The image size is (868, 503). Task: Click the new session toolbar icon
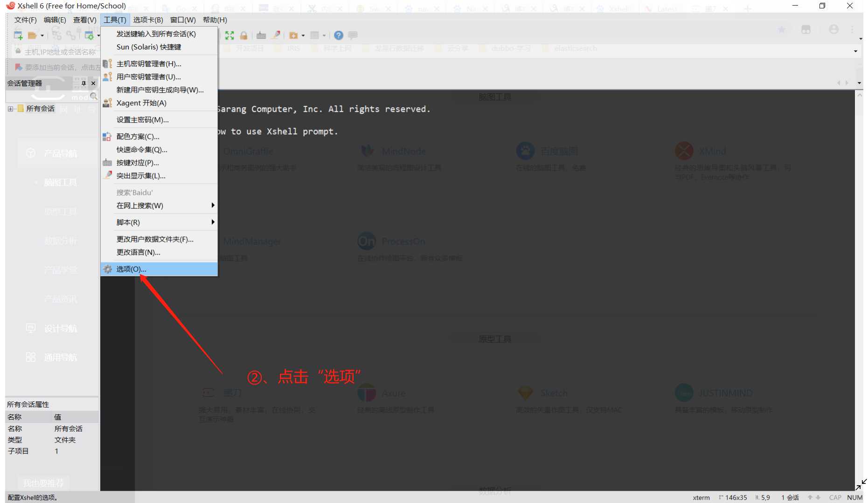[x=18, y=35]
